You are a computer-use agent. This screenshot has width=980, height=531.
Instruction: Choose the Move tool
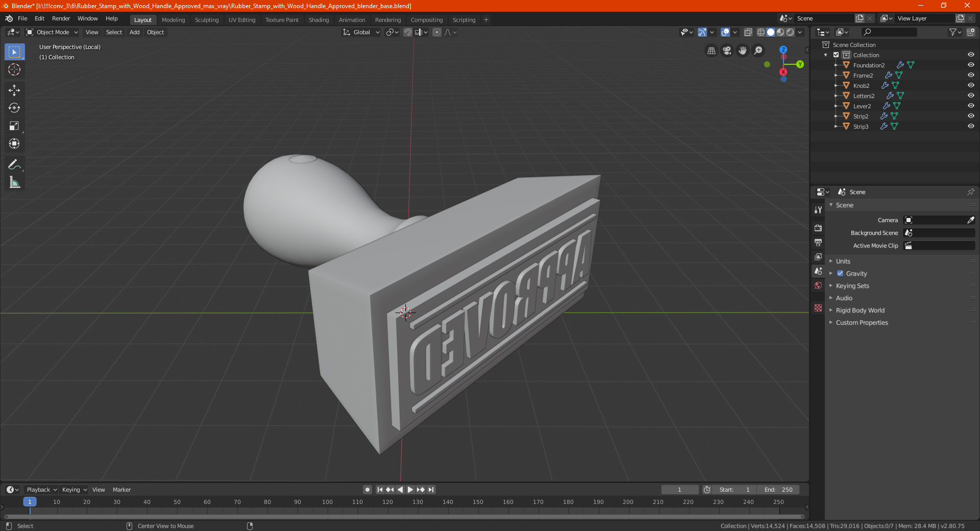pyautogui.click(x=14, y=90)
